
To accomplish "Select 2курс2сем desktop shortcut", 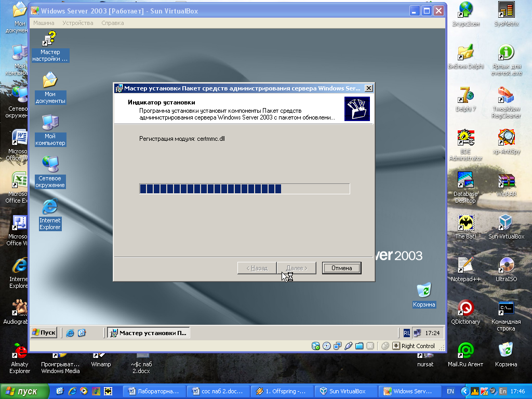I will point(465,14).
